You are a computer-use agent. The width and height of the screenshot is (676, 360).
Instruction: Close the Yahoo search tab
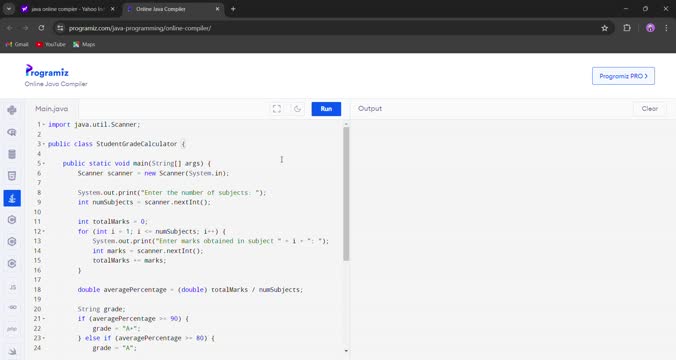click(113, 9)
